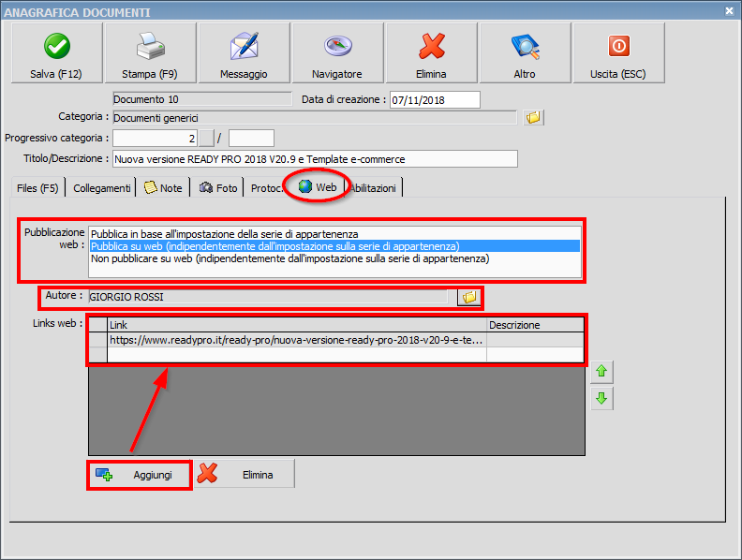Delete the document with top Elimina button
The height and width of the screenshot is (560, 742).
pyautogui.click(x=432, y=53)
